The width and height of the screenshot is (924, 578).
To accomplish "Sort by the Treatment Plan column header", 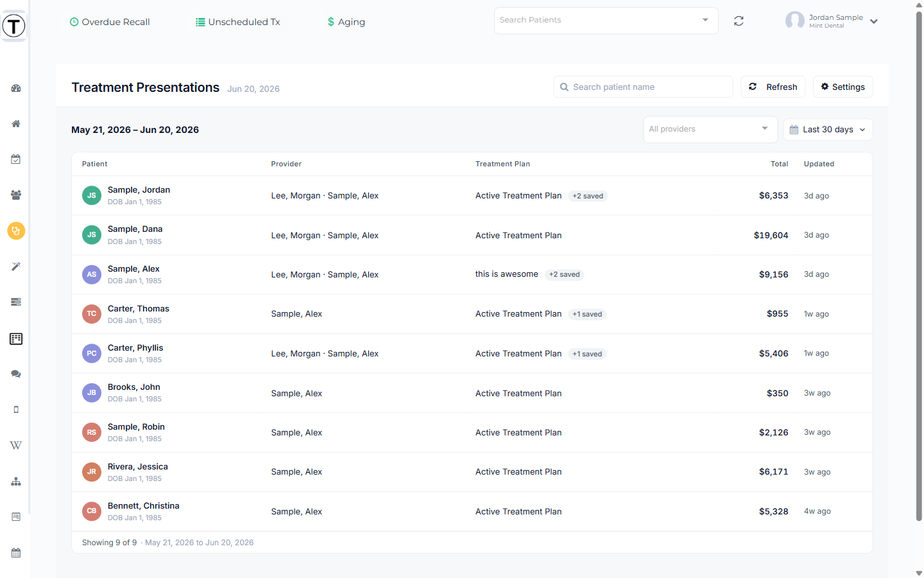I will 502,164.
